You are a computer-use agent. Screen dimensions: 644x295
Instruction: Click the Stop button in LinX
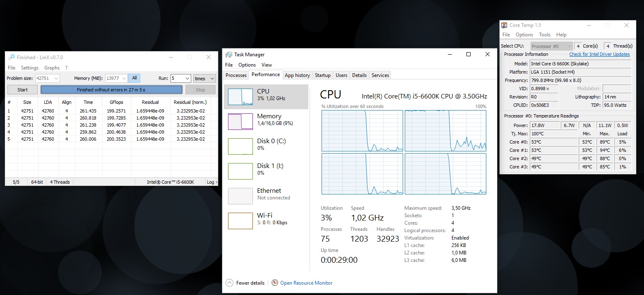[x=200, y=90]
